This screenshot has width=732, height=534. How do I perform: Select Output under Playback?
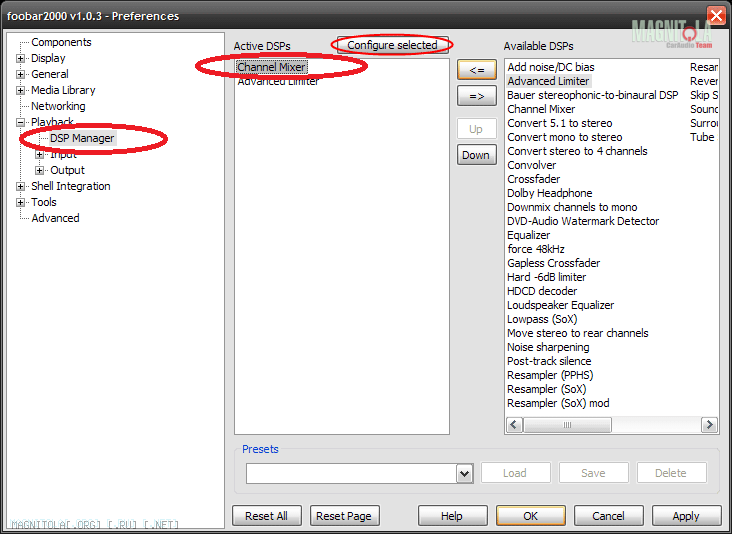(67, 170)
